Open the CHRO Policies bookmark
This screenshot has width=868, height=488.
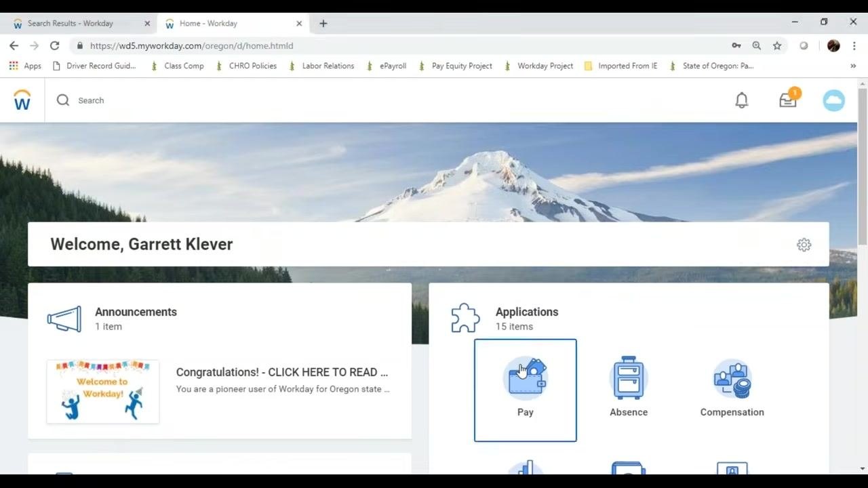point(245,66)
